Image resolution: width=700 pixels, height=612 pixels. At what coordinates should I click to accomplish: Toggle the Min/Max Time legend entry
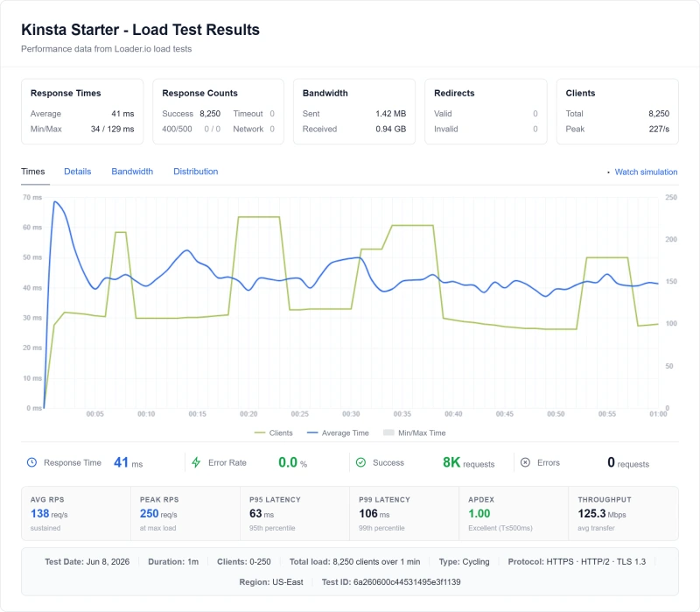pos(414,433)
